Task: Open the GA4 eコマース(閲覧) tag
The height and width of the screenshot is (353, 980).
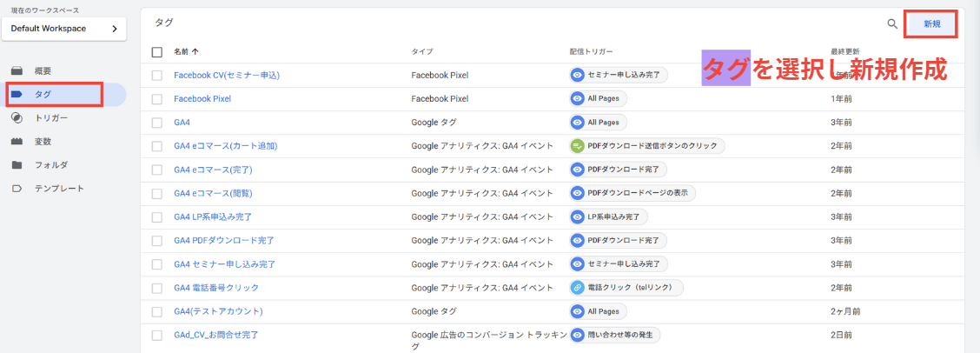Action: (x=213, y=193)
